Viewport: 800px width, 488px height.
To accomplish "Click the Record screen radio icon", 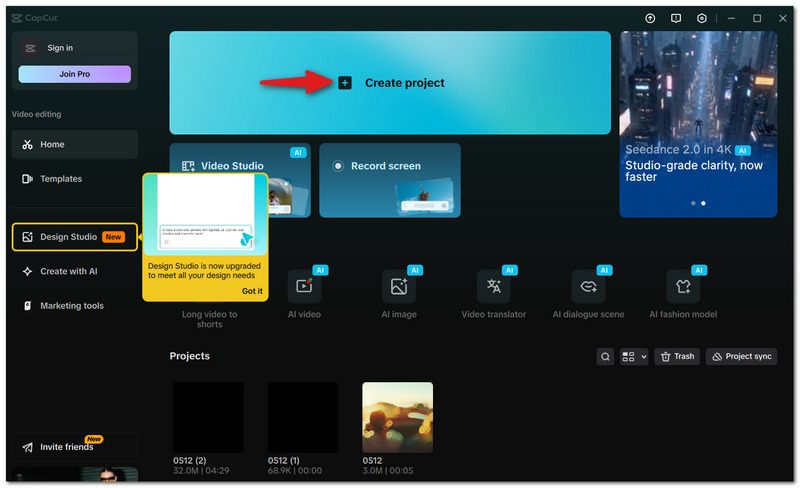I will click(x=338, y=166).
